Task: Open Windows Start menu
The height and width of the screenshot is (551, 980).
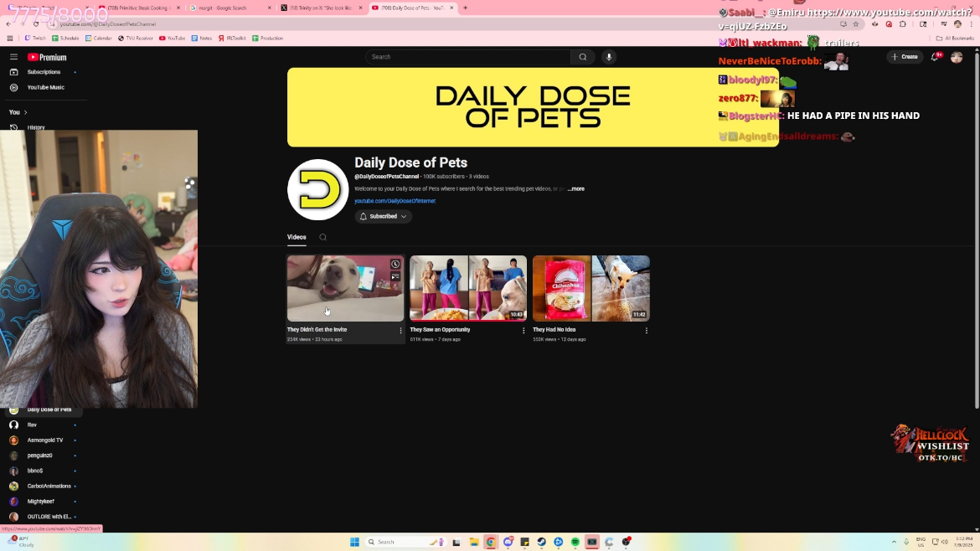Action: coord(354,542)
